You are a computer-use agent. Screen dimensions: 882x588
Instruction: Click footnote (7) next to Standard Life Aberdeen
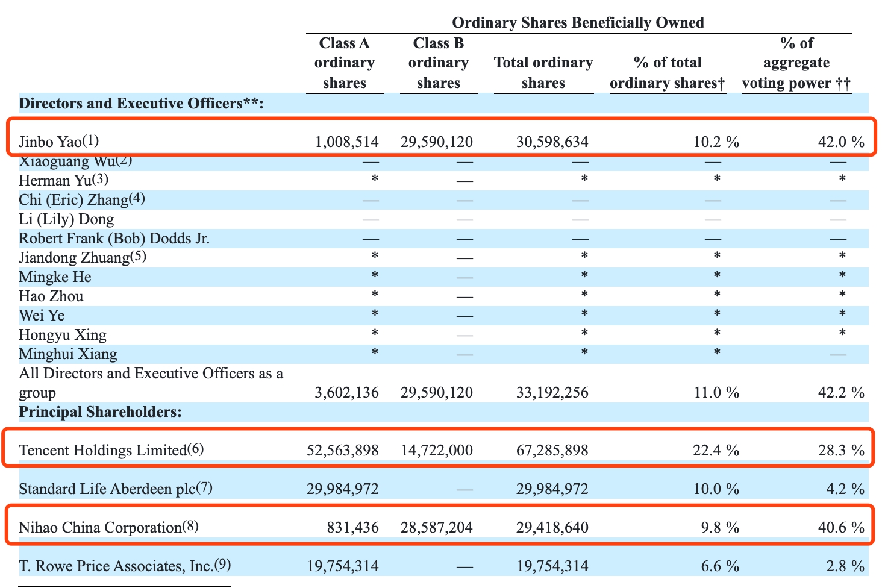[205, 487]
